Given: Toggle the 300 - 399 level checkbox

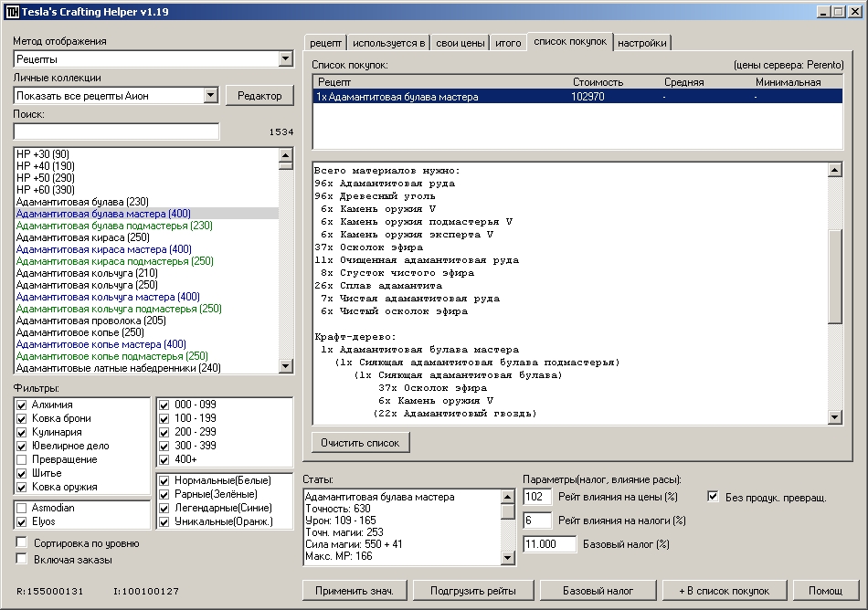Looking at the screenshot, I should pyautogui.click(x=164, y=447).
